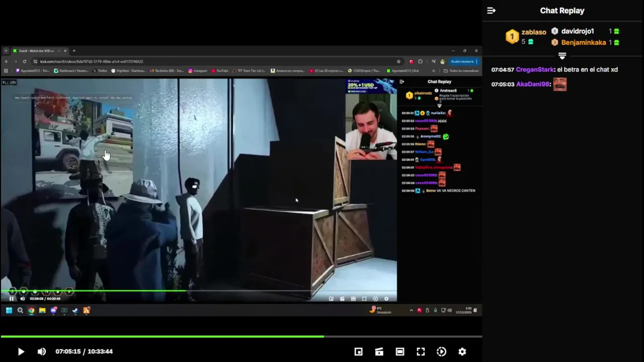Play the VOD using the main play button
Screen dimensions: 644x362
coord(21,351)
